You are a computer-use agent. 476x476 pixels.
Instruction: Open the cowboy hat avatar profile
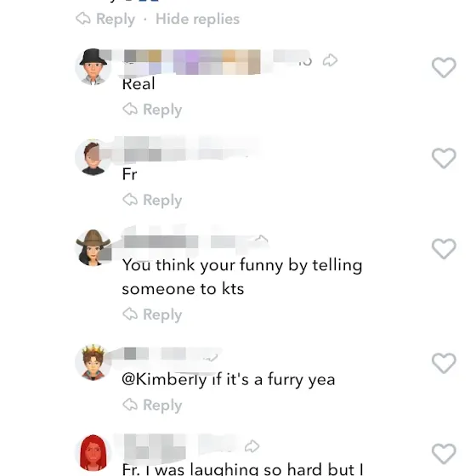[93, 248]
